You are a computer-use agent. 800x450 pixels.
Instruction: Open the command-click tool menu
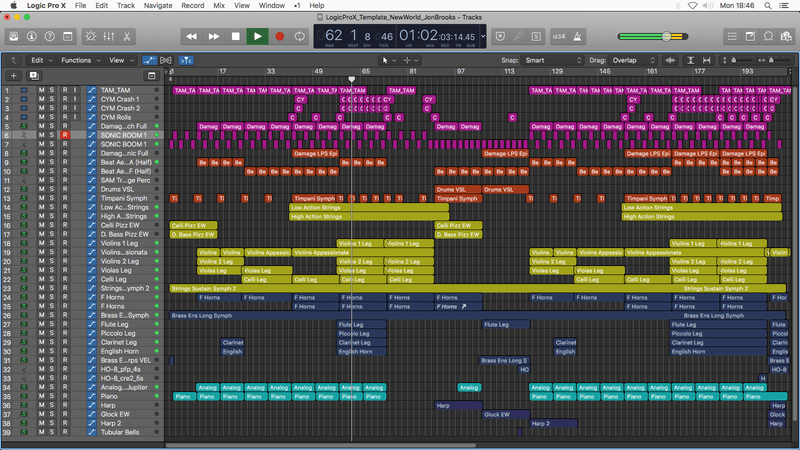[x=411, y=60]
